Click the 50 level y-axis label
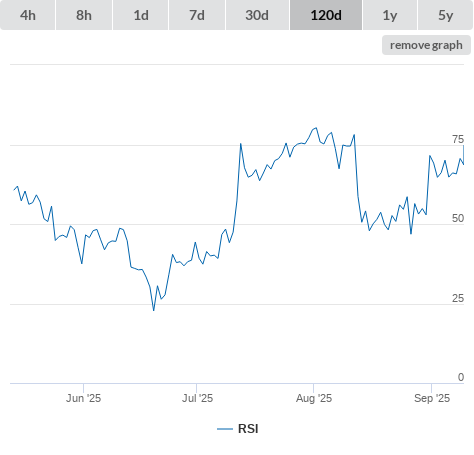 click(458, 218)
